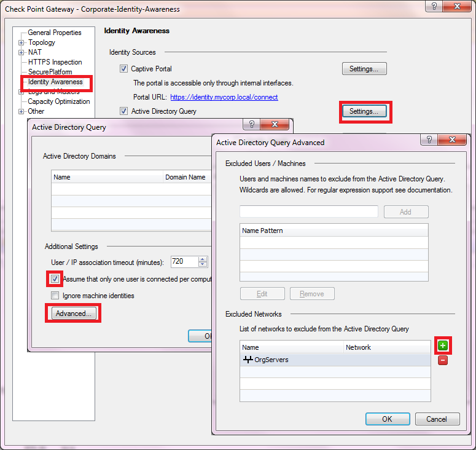Click OK in Active Directory Query dialog

tap(200, 336)
